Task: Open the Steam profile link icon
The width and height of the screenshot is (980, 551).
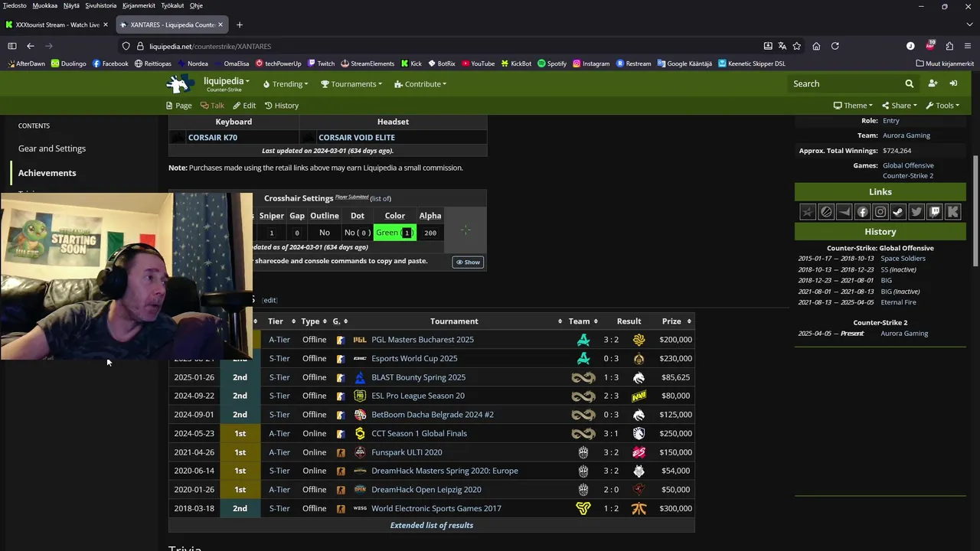Action: (x=898, y=212)
